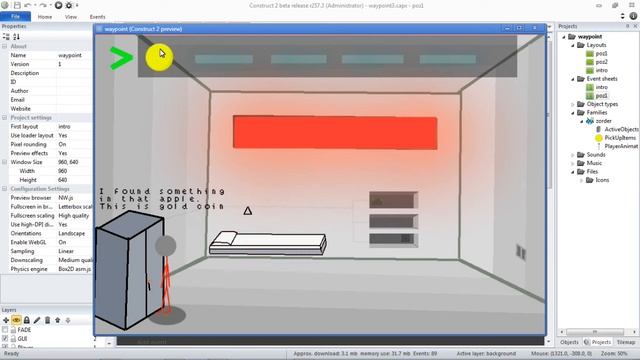
Task: Click the Construct 2 logo icon at the top left
Action: pyautogui.click(x=5, y=5)
